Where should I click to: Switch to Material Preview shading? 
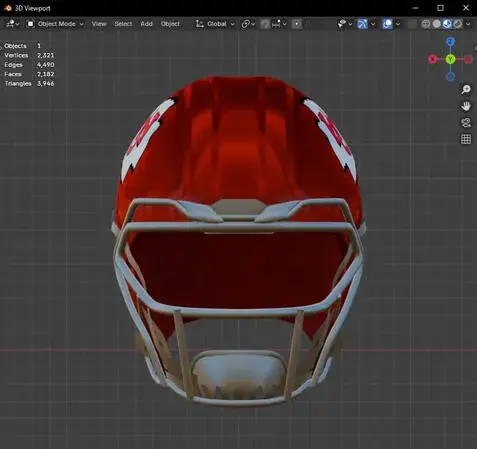pyautogui.click(x=447, y=24)
